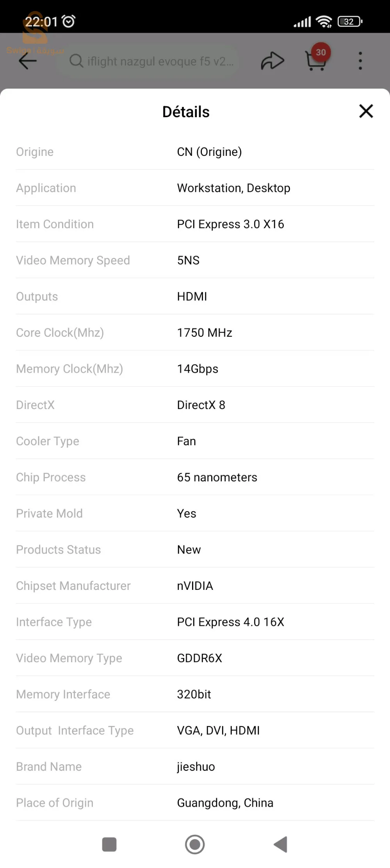Image resolution: width=390 pixels, height=868 pixels.
Task: Select the Brand Name jieshuo value
Action: 196,766
